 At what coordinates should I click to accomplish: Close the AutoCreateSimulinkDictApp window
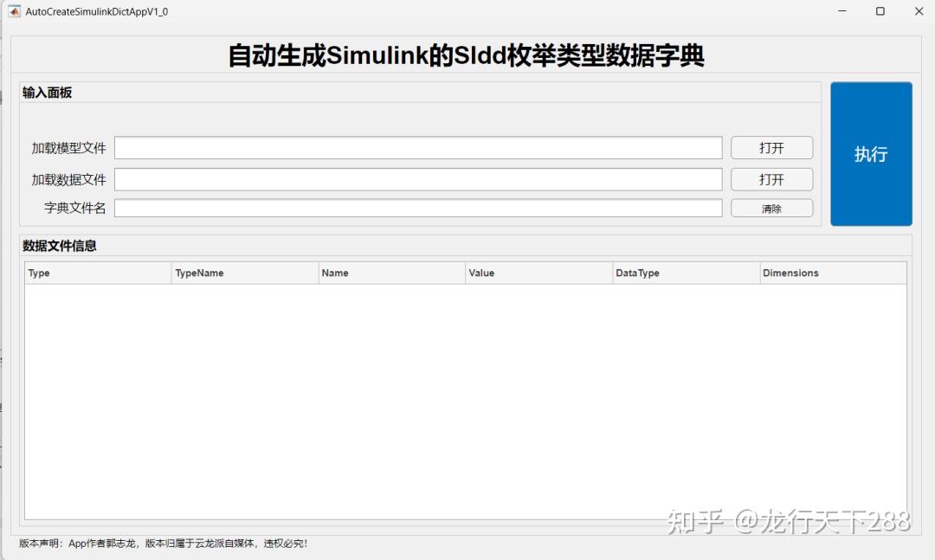tap(919, 11)
